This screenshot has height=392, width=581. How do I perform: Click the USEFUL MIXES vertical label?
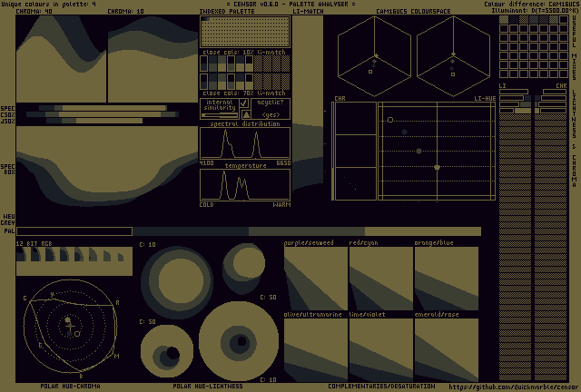574,47
